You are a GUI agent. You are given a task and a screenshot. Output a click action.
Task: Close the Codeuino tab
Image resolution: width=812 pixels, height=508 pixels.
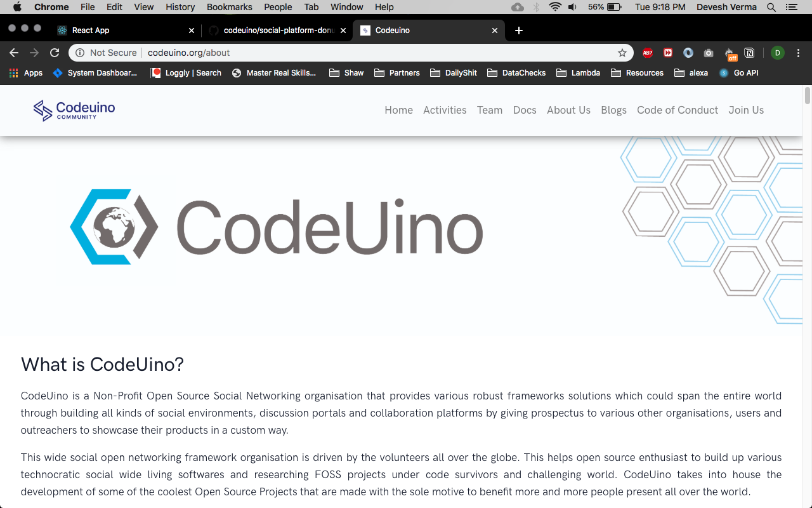coord(495,30)
